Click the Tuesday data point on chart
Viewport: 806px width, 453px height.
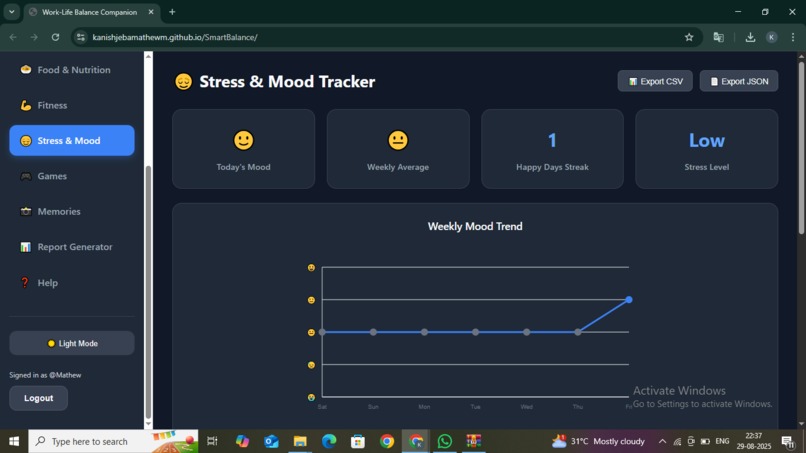tap(475, 332)
